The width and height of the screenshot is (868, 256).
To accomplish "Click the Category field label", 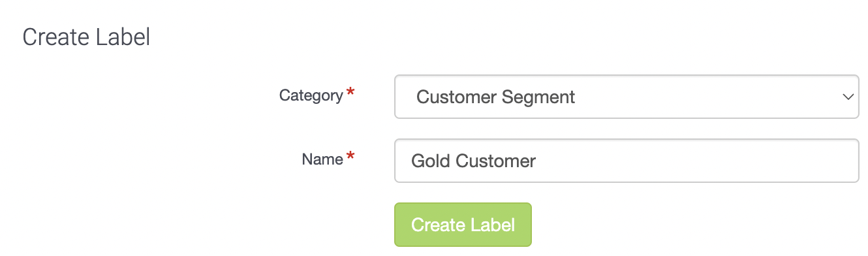I will (x=311, y=95).
